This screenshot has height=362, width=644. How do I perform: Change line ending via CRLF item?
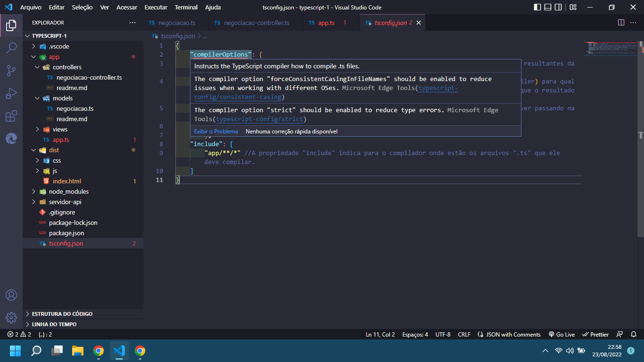coord(464,334)
